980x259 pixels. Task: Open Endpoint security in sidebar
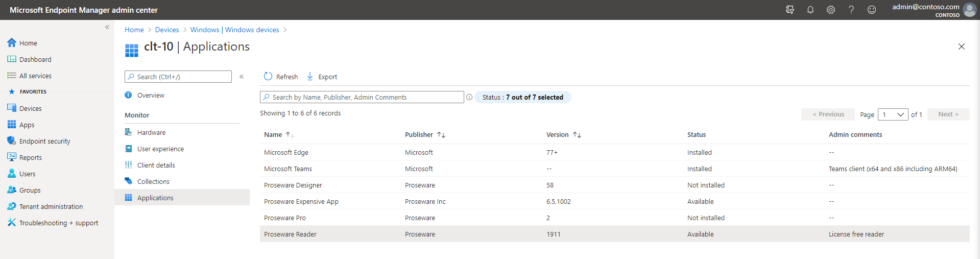(x=45, y=141)
